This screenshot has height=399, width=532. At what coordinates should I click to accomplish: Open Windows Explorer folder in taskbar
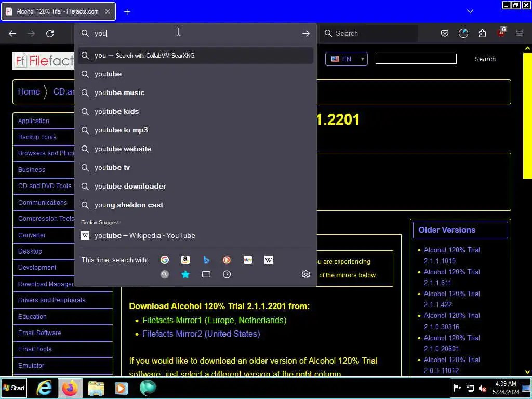[x=96, y=388]
